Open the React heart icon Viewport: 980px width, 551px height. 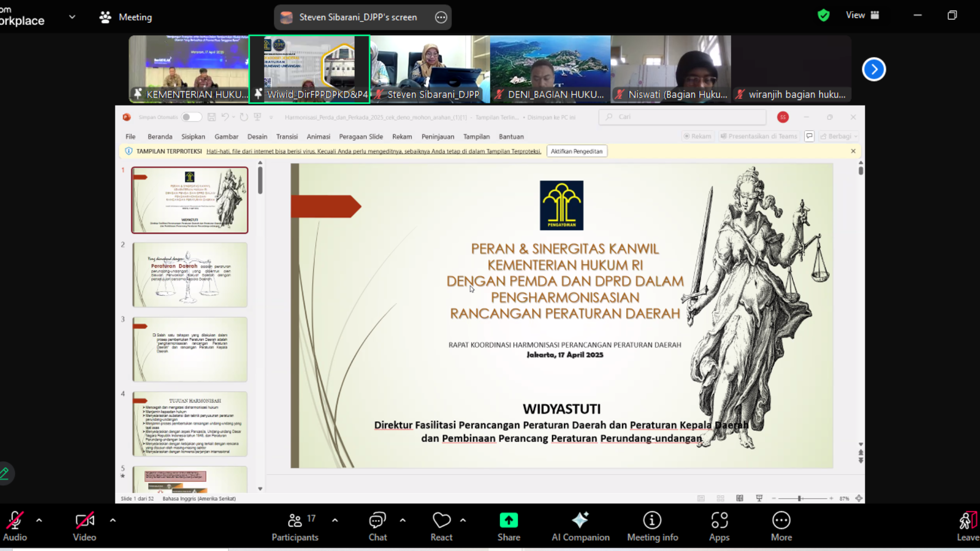coord(442,520)
